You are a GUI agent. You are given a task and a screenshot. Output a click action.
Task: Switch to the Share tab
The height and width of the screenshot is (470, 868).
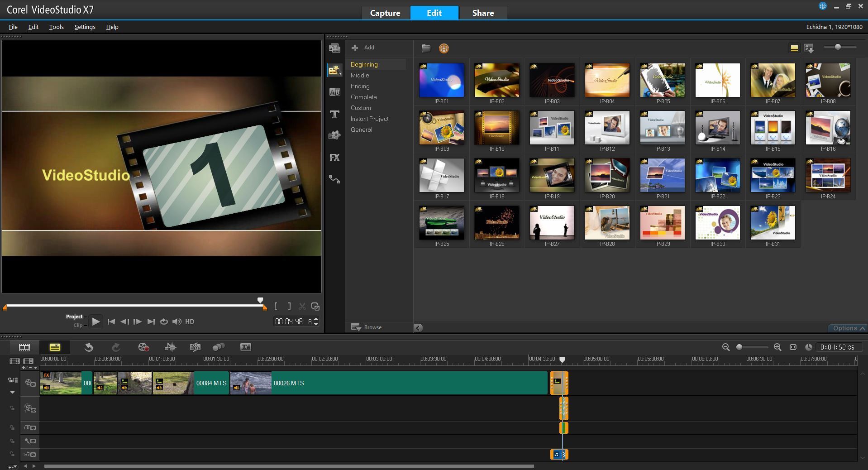tap(483, 13)
